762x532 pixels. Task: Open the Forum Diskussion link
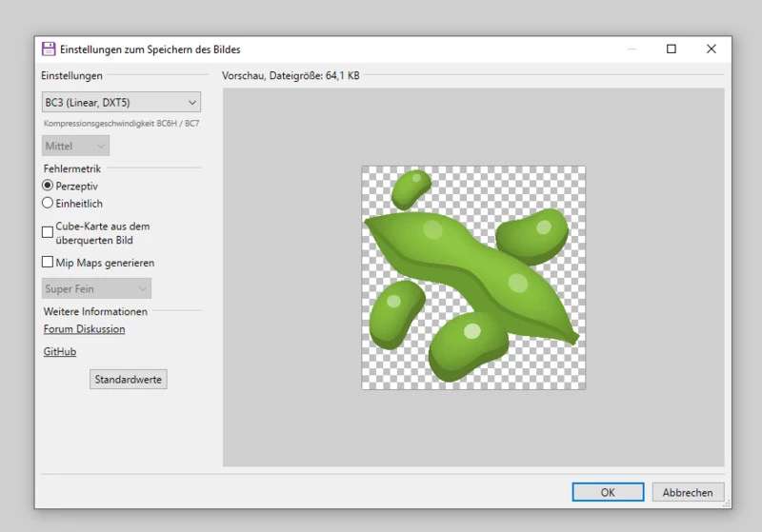pos(84,329)
